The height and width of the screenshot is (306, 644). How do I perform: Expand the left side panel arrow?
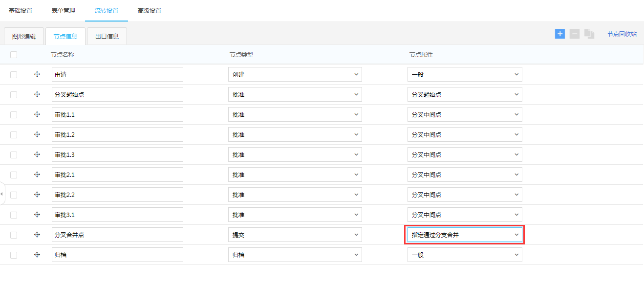pyautogui.click(x=2, y=194)
